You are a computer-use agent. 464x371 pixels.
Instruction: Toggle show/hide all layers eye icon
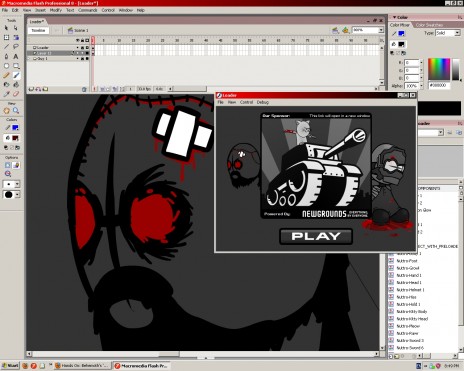click(x=78, y=40)
